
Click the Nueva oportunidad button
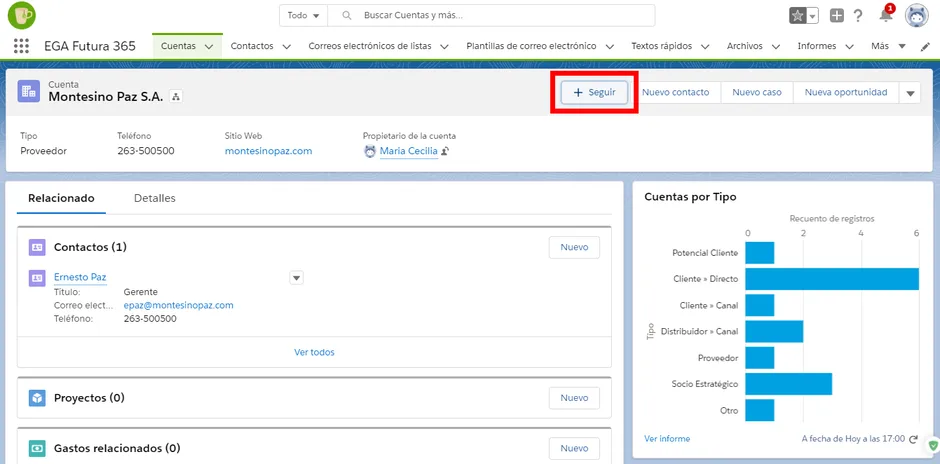(x=846, y=93)
